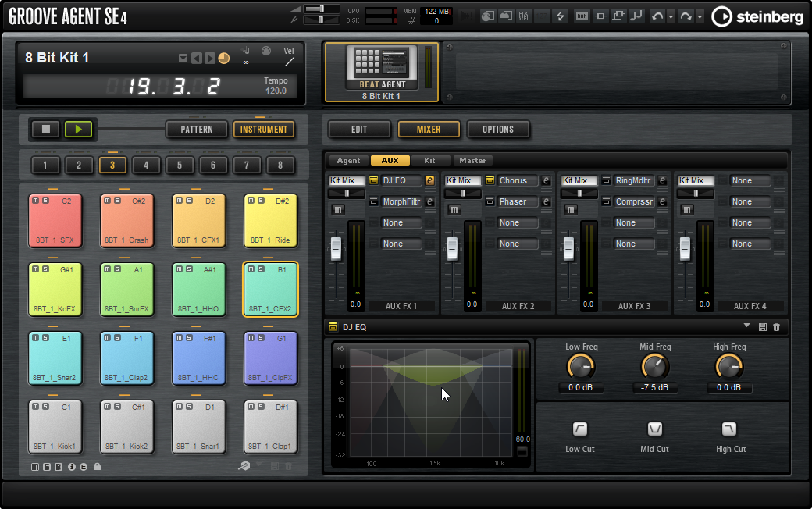Start pattern playback with the Play button
This screenshot has width=812, height=509.
coord(78,129)
